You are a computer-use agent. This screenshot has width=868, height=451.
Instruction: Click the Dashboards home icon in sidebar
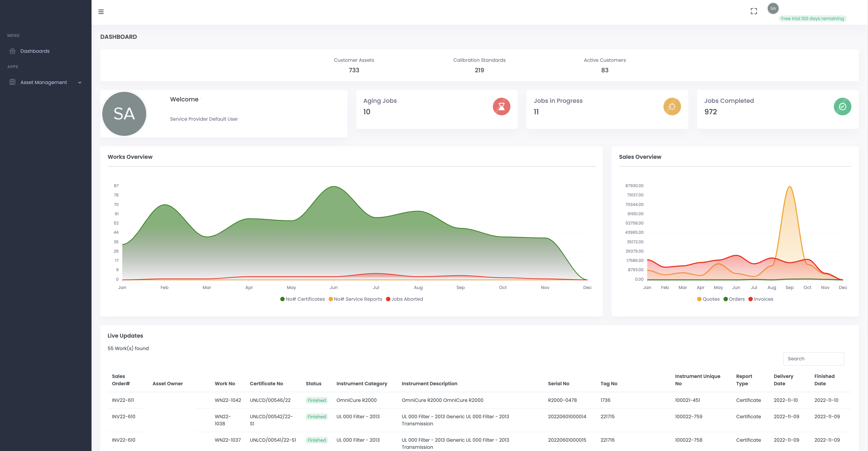click(12, 51)
